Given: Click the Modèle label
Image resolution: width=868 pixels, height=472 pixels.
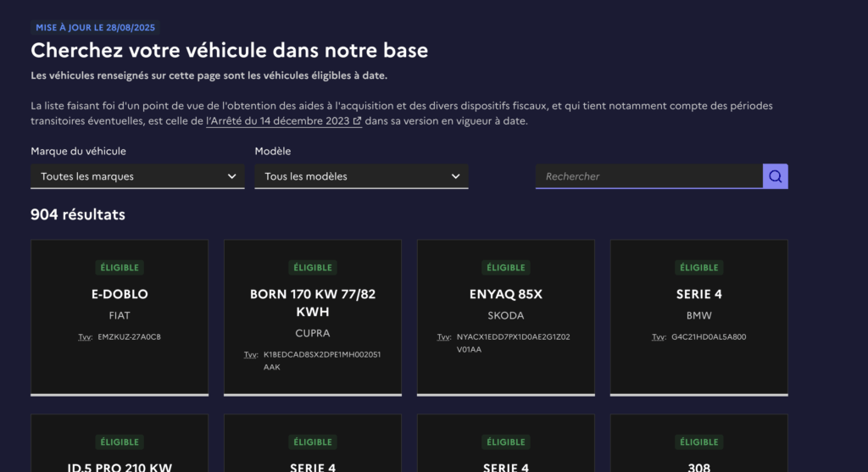Looking at the screenshot, I should [272, 151].
